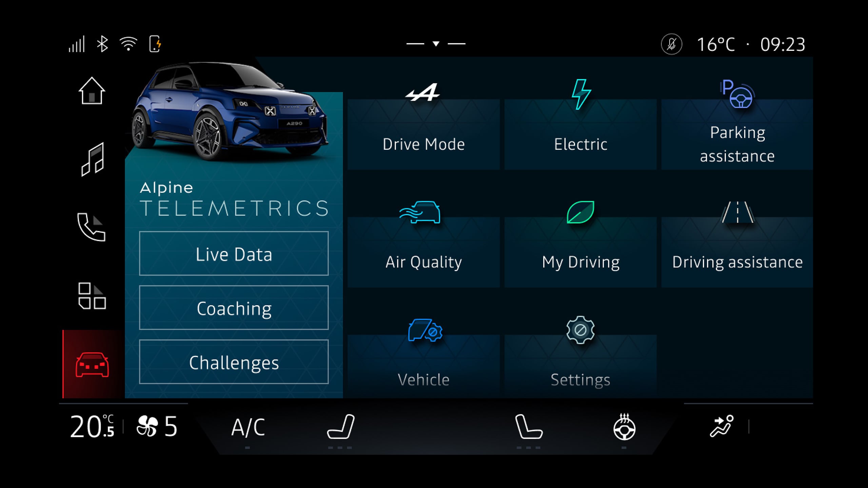Select music media panel icon
The width and height of the screenshot is (868, 488).
(93, 161)
